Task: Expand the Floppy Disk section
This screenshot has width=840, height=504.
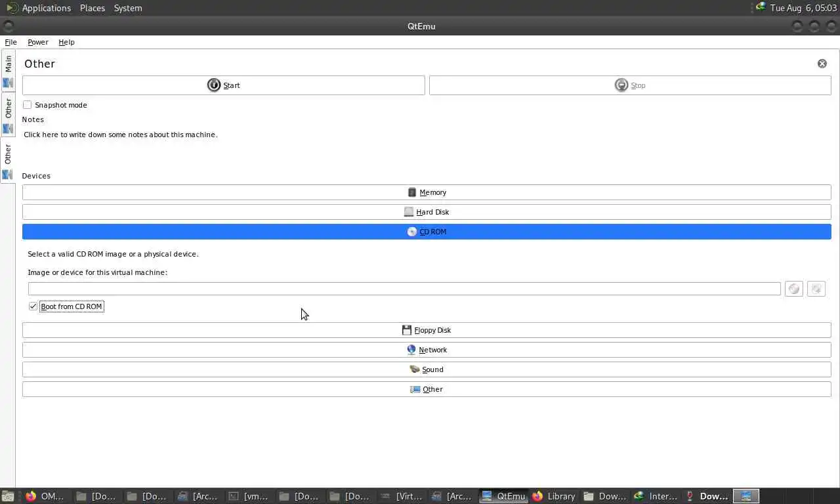Action: pyautogui.click(x=427, y=330)
